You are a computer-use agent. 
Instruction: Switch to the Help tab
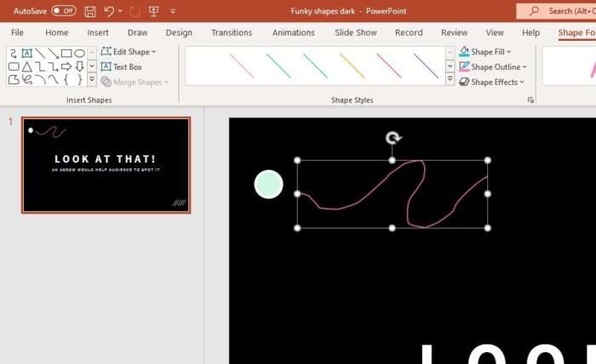(530, 32)
